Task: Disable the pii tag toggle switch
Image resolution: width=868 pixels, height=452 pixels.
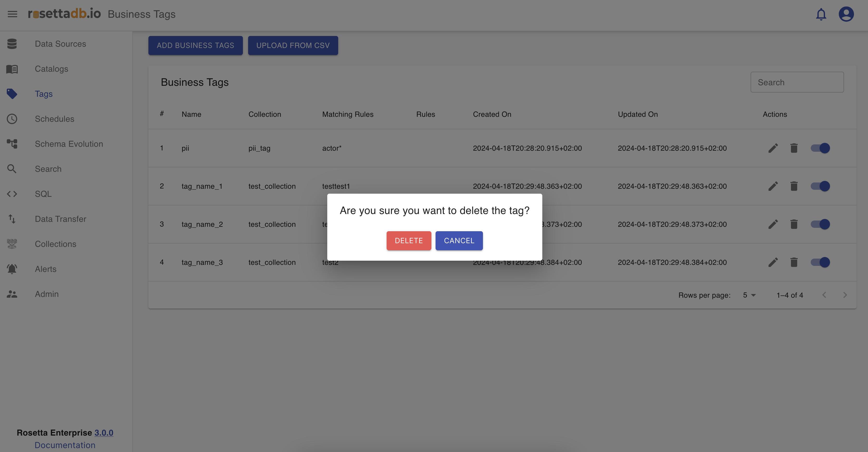Action: [x=820, y=148]
